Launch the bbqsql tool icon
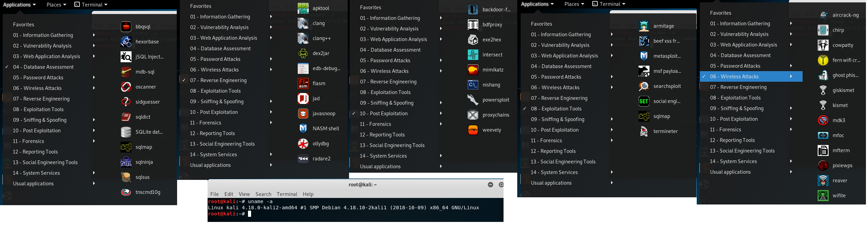 point(126,27)
